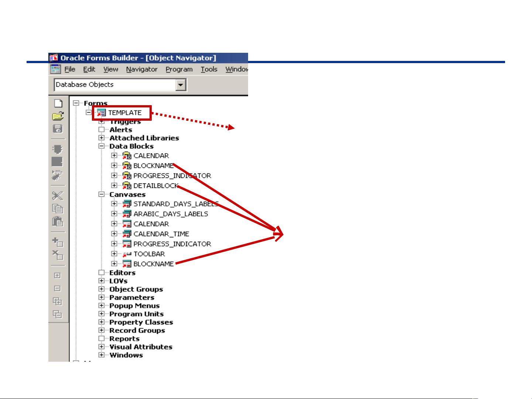
Task: Click the Collapse node toolbar icon
Action: pos(57,289)
